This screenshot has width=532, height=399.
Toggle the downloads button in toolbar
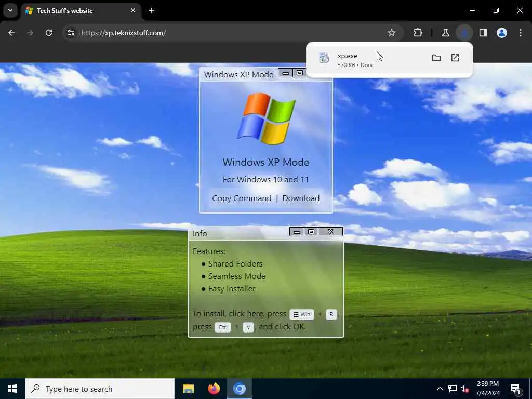coord(464,33)
